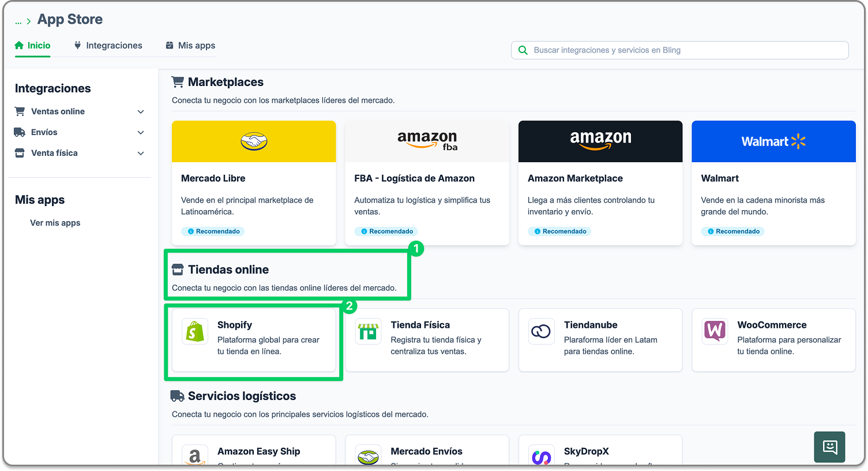Click the Mercado Envíos handshake icon
Image resolution: width=868 pixels, height=471 pixels.
tap(369, 457)
